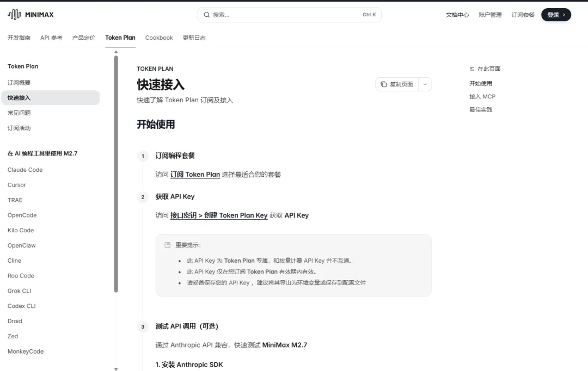The image size is (588, 371).
Task: Focus the 搜索 input field
Action: [289, 15]
